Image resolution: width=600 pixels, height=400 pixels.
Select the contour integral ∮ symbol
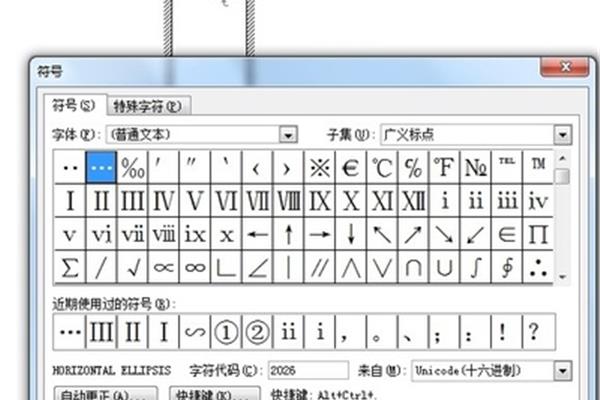click(507, 267)
